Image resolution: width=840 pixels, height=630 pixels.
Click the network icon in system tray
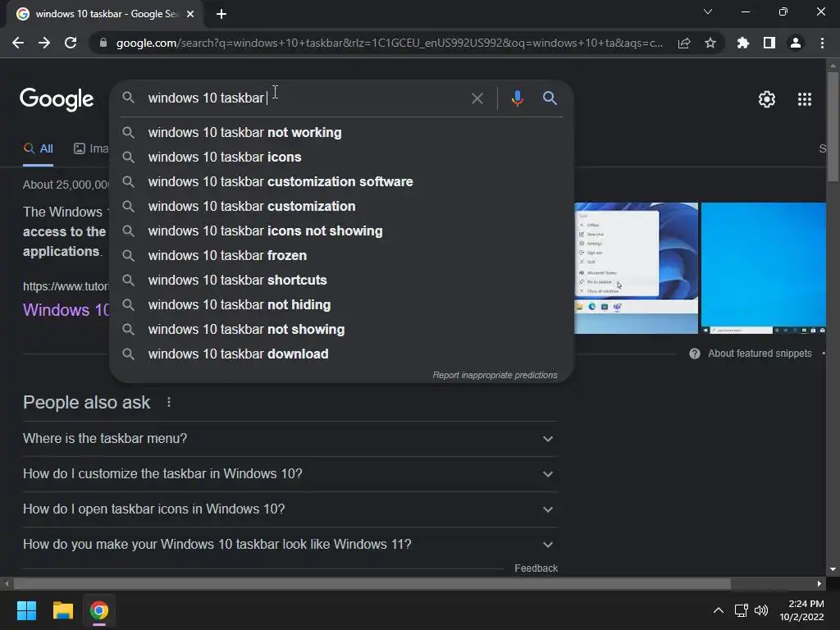742,610
